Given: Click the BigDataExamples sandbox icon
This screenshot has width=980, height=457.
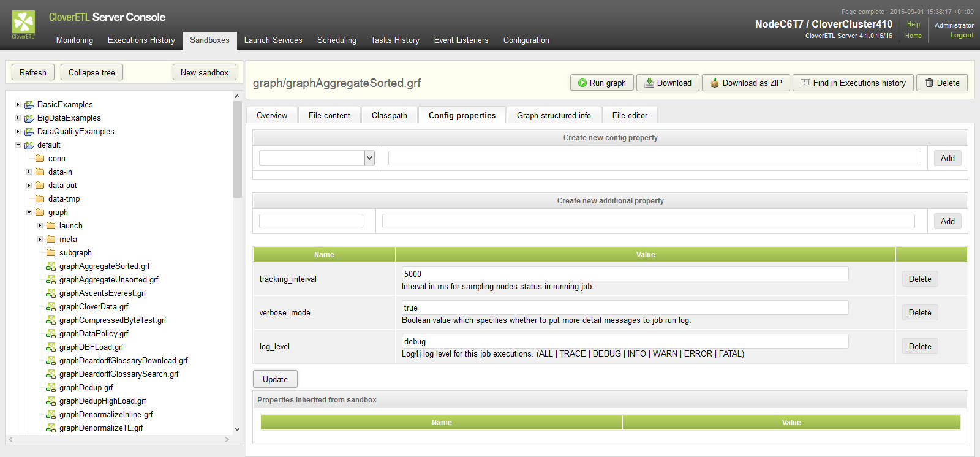Looking at the screenshot, I should tap(29, 118).
